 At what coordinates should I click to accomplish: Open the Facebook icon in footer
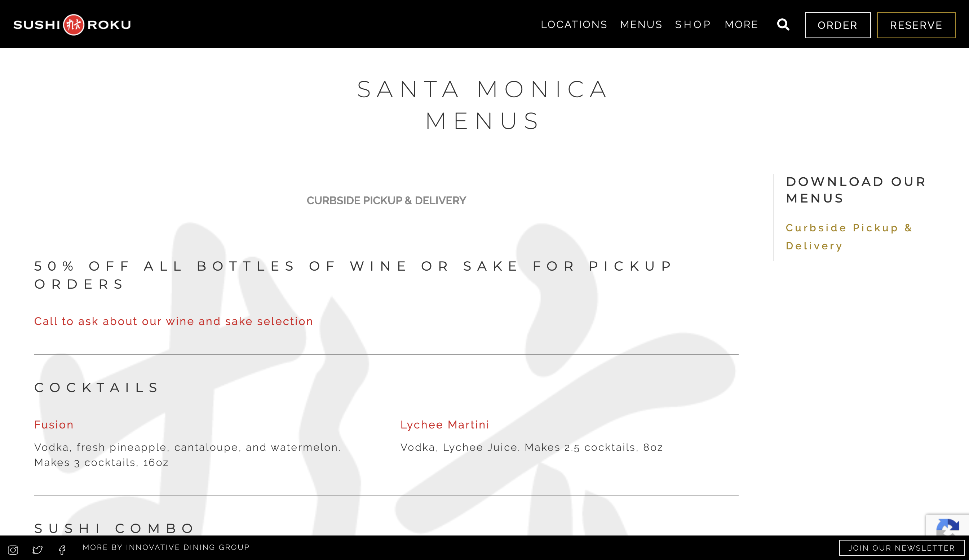click(x=62, y=550)
